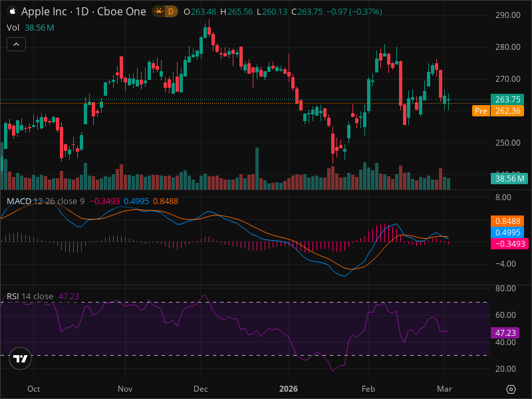The image size is (532, 399).
Task: Select the RSI indicator legend label
Action: coord(13,296)
